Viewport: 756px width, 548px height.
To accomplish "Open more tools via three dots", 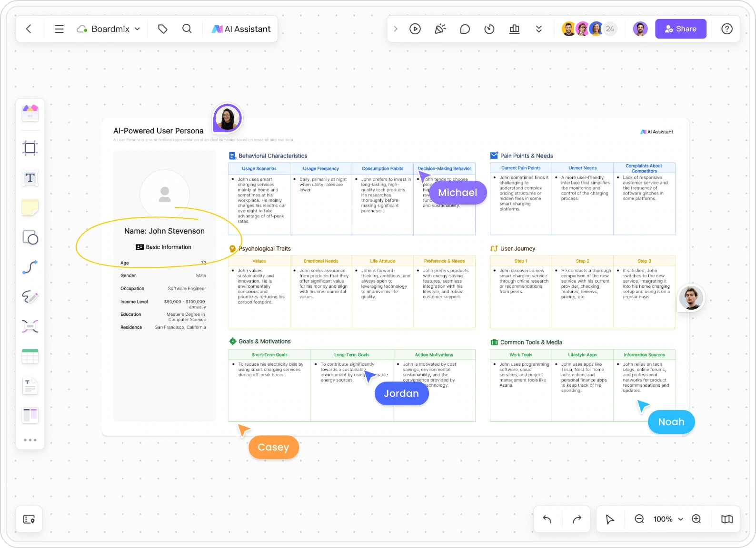I will point(30,440).
